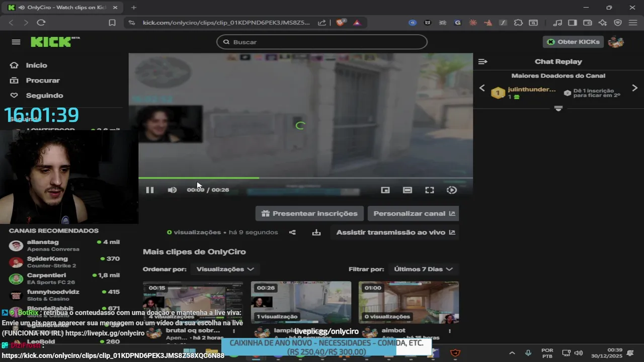644x362 pixels.
Task: Open the user profile avatar menu
Action: 616,42
